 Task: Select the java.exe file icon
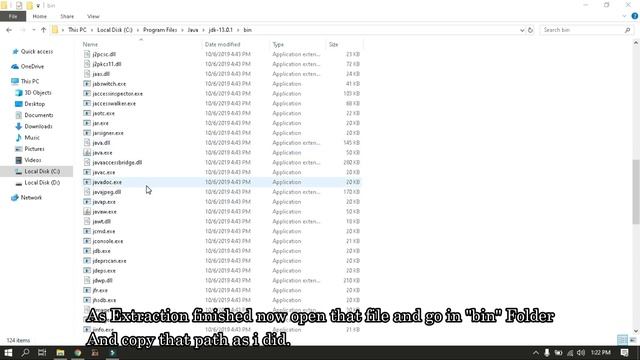87,152
